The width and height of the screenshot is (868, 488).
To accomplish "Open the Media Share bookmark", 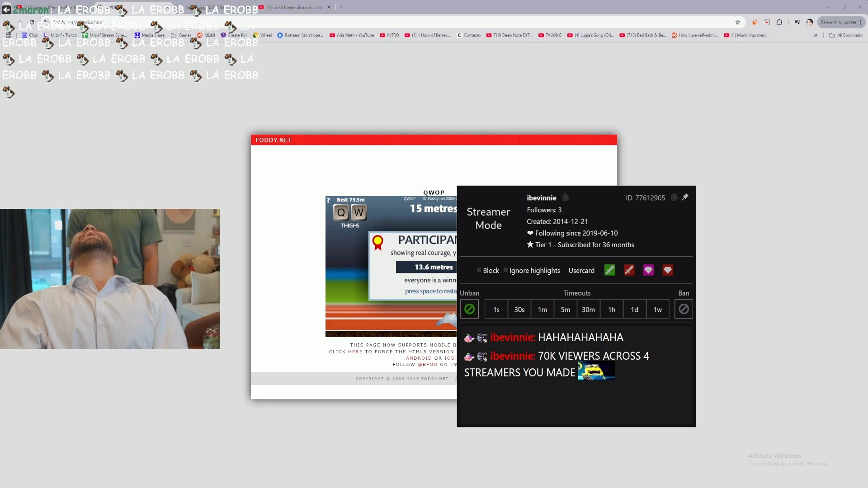I will tap(150, 35).
